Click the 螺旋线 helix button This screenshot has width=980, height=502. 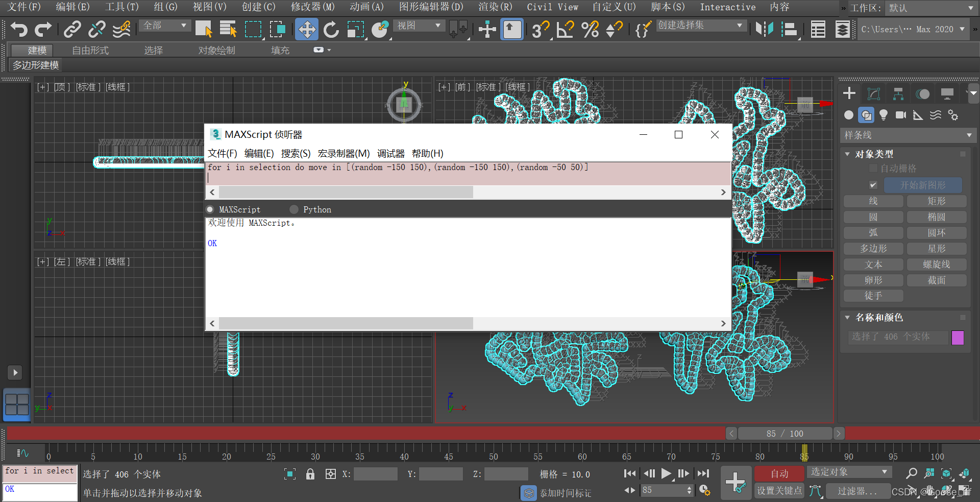click(937, 265)
